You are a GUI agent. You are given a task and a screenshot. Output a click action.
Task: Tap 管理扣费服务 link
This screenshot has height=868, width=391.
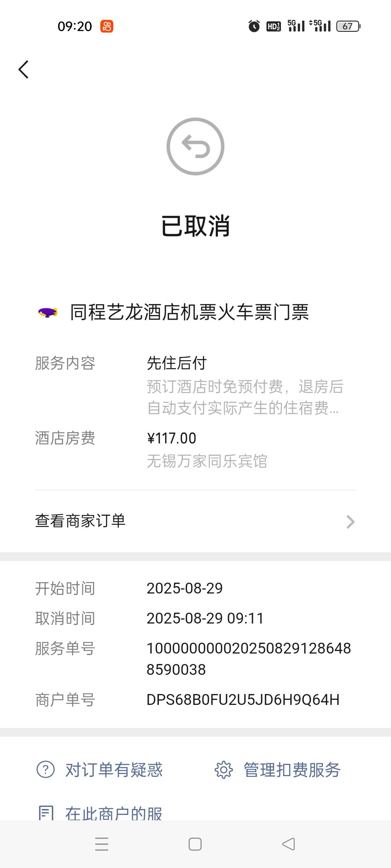292,770
